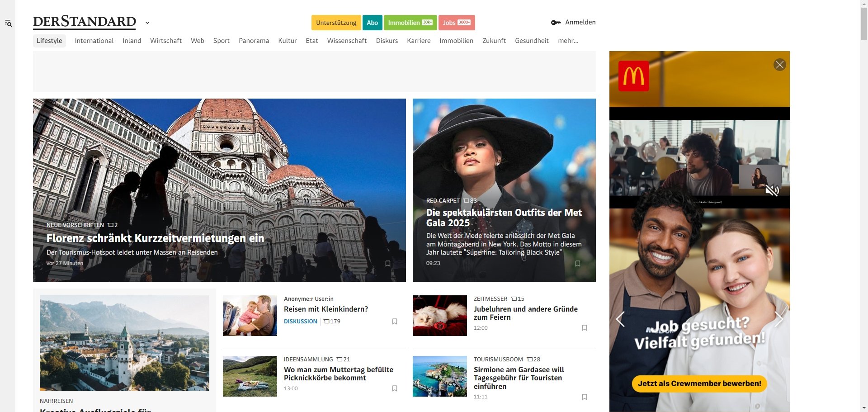
Task: Go to the Wissenschaft section
Action: [x=347, y=41]
